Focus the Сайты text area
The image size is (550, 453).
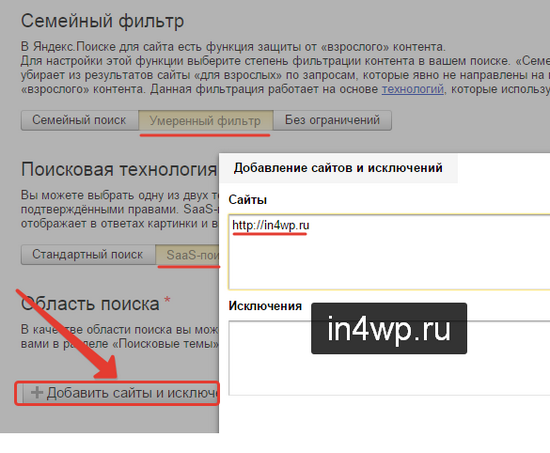(389, 252)
